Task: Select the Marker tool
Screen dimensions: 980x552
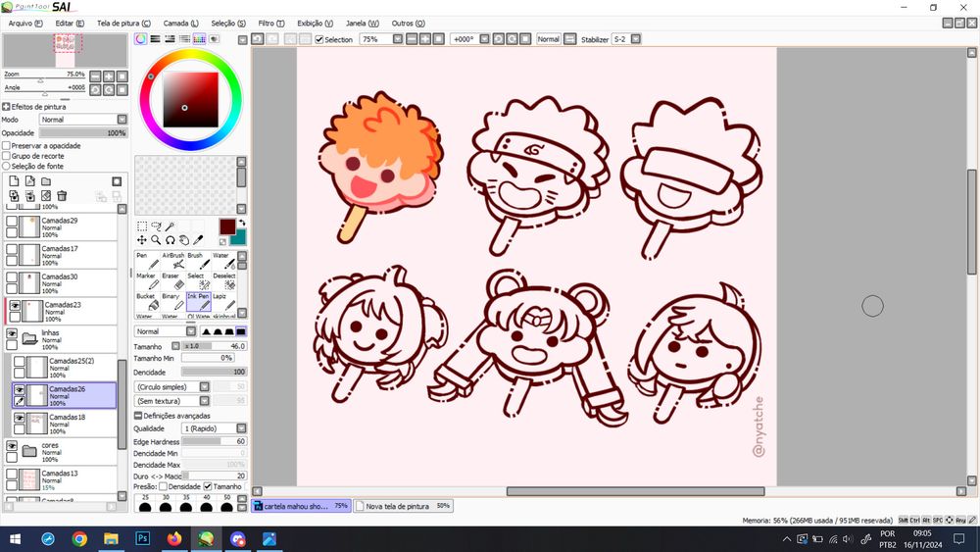Action: click(x=147, y=281)
